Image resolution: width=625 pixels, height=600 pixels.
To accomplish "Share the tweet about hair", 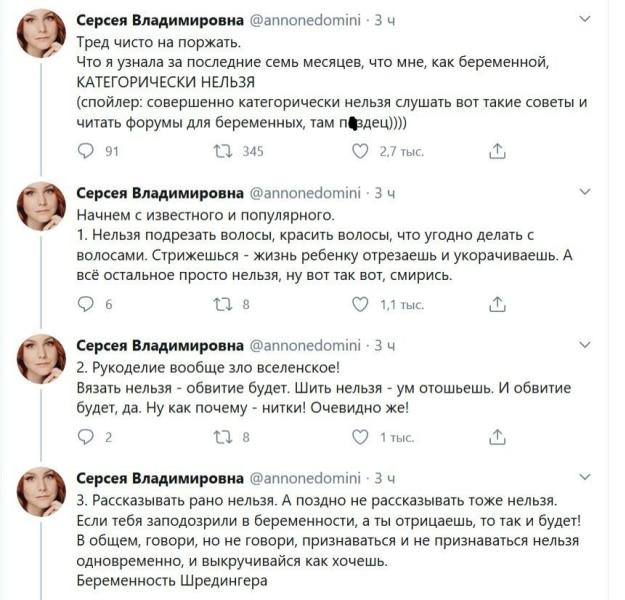I will pyautogui.click(x=497, y=305).
